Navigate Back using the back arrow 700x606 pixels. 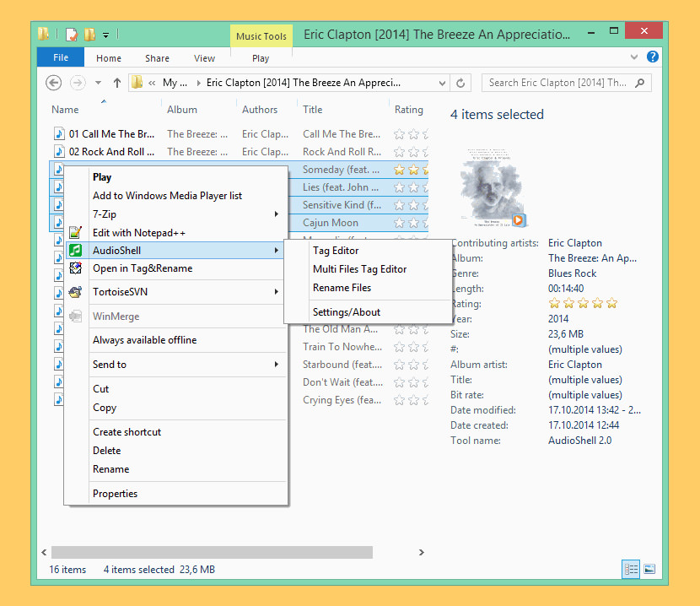[54, 83]
